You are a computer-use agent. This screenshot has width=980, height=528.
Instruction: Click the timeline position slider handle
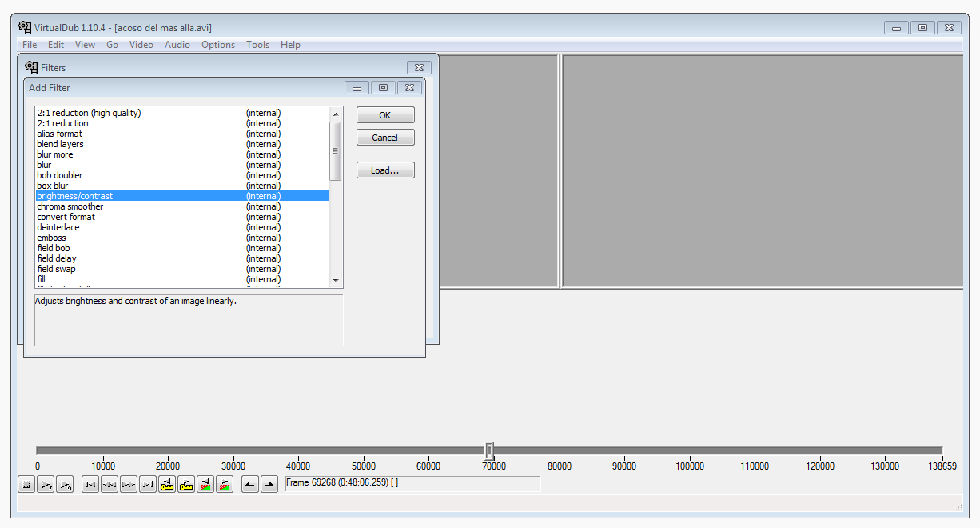489,450
